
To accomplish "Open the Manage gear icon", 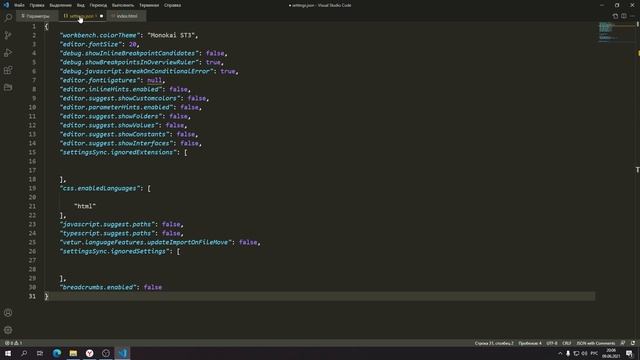I will coord(8,330).
